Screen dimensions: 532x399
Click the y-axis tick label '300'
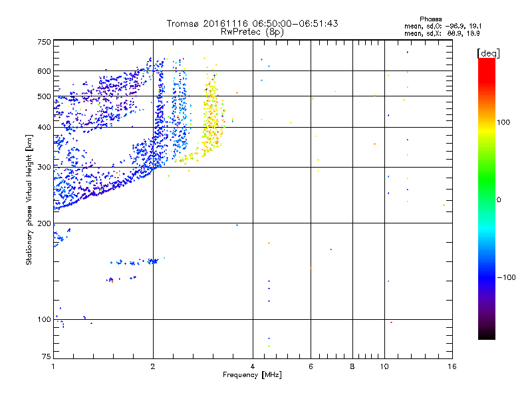44,168
